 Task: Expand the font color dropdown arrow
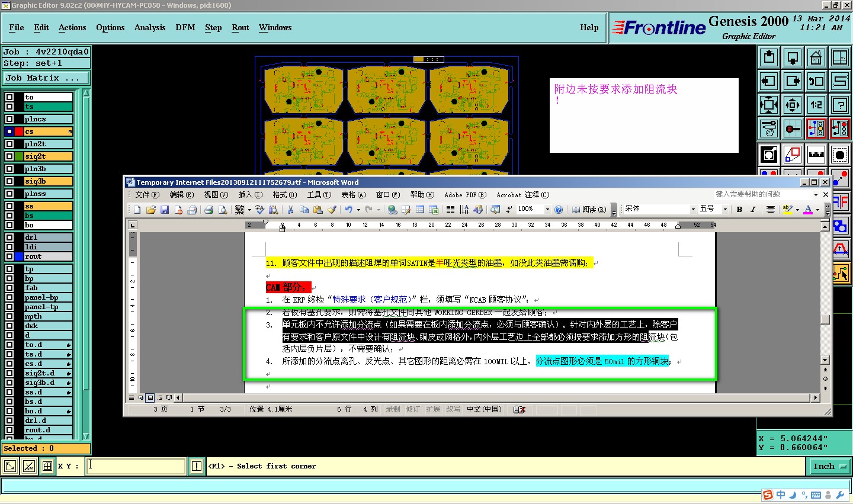[818, 210]
